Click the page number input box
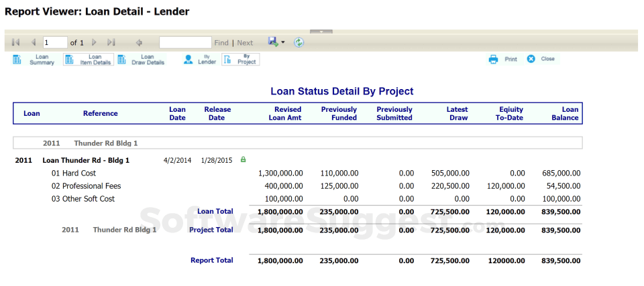The height and width of the screenshot is (286, 644). [x=55, y=42]
